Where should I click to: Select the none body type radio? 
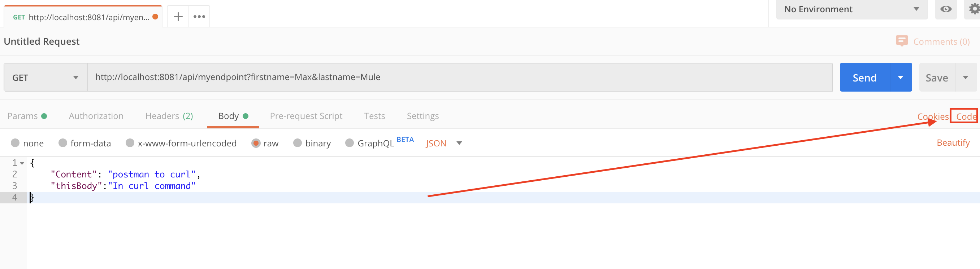coord(15,143)
